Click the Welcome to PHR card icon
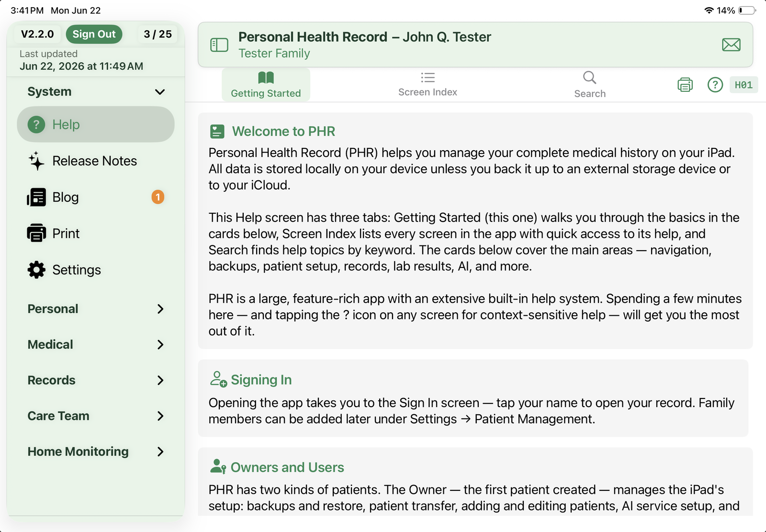The image size is (766, 532). click(x=217, y=132)
